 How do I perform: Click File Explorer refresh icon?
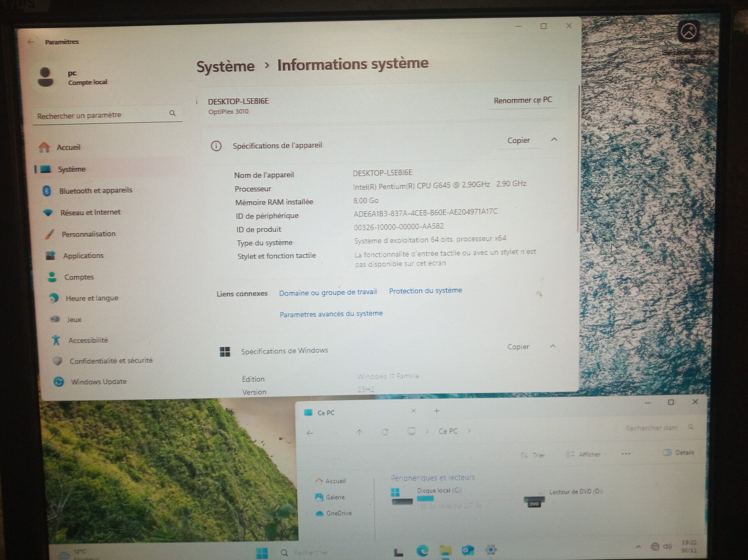tap(385, 432)
